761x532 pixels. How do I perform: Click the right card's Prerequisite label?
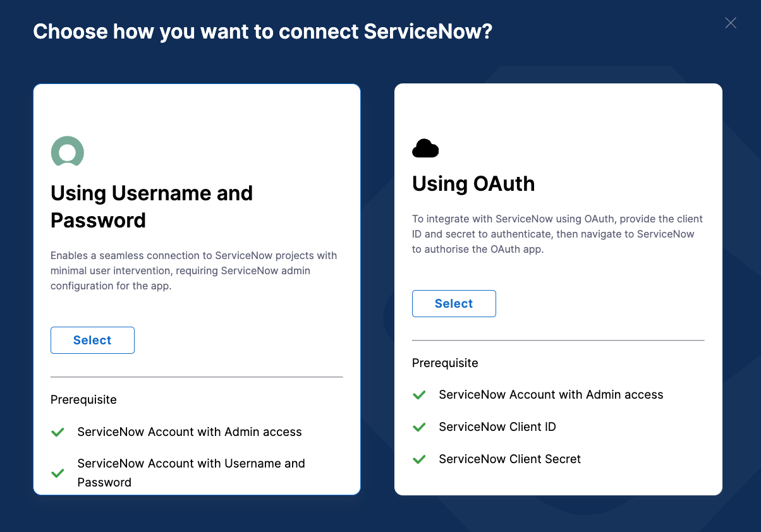pyautogui.click(x=445, y=363)
